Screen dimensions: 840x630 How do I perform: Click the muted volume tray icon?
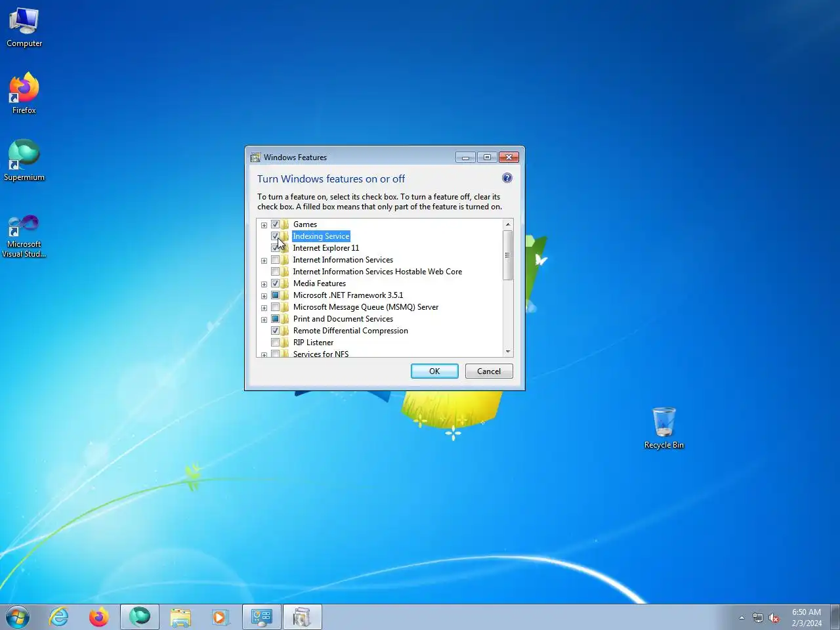(x=774, y=618)
